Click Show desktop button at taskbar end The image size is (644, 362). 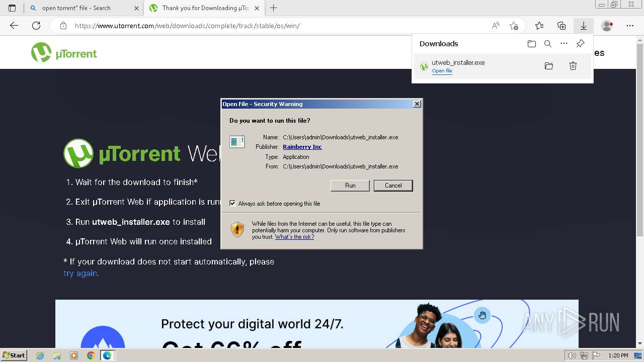click(x=638, y=355)
